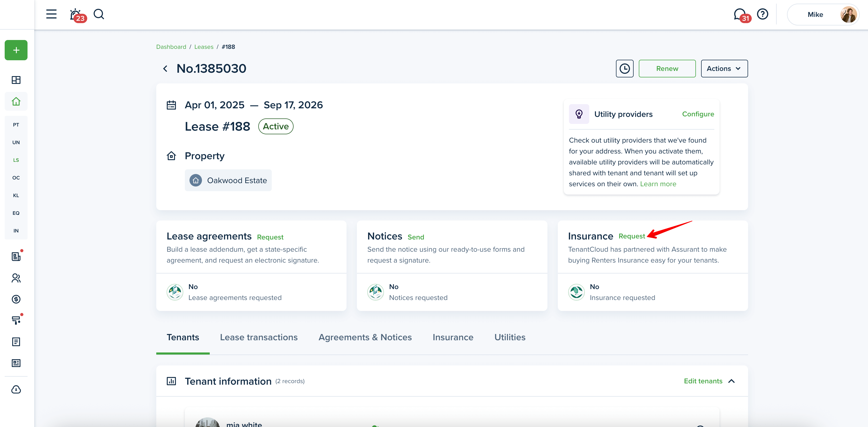
Task: Go back using the left chevron
Action: tap(165, 69)
